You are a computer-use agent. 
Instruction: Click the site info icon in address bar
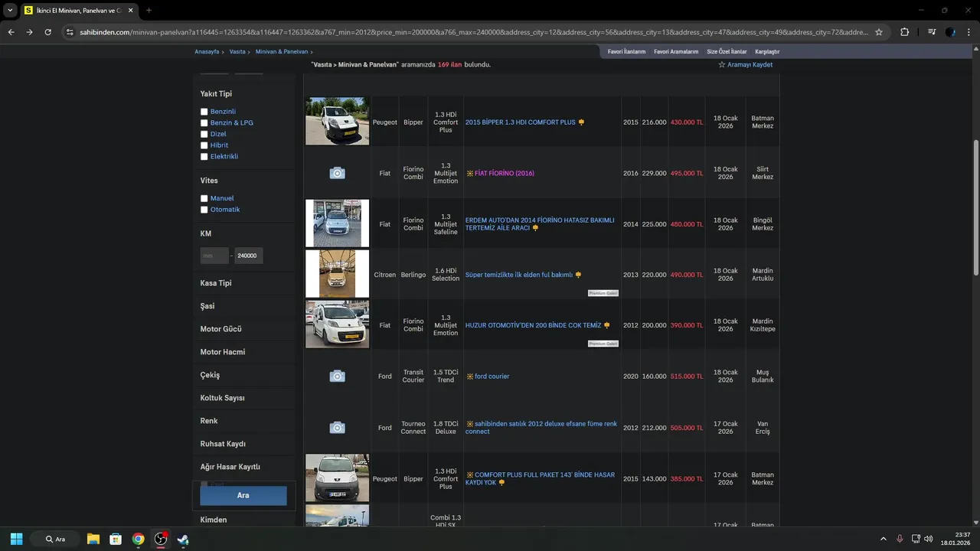[x=70, y=32]
